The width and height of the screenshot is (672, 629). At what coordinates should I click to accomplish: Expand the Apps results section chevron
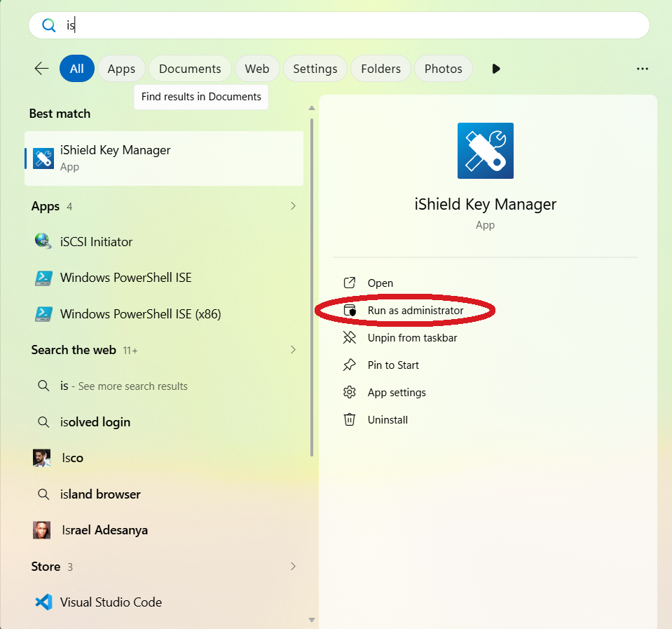pyautogui.click(x=293, y=206)
